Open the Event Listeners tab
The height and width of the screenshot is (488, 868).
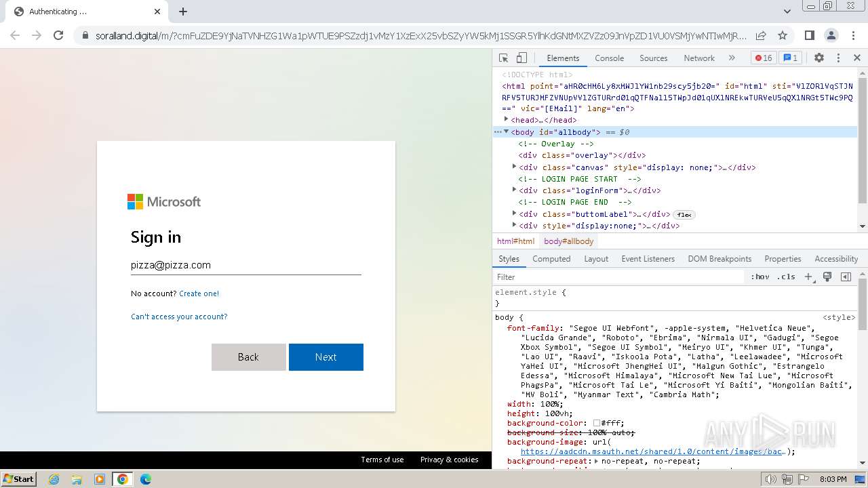coord(648,259)
